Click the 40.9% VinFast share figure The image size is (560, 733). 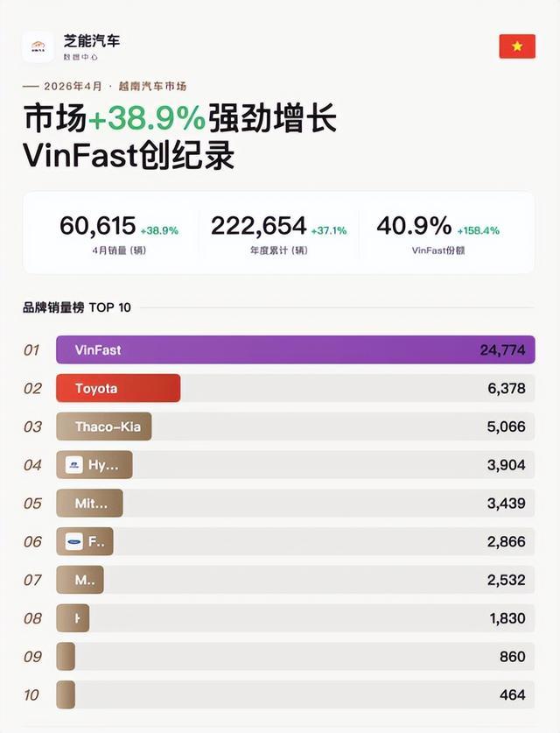click(414, 226)
